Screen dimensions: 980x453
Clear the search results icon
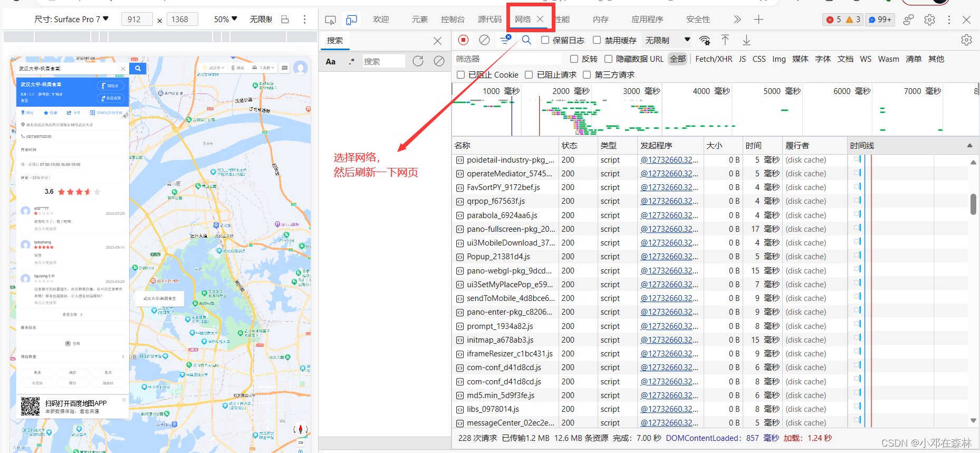[x=439, y=61]
